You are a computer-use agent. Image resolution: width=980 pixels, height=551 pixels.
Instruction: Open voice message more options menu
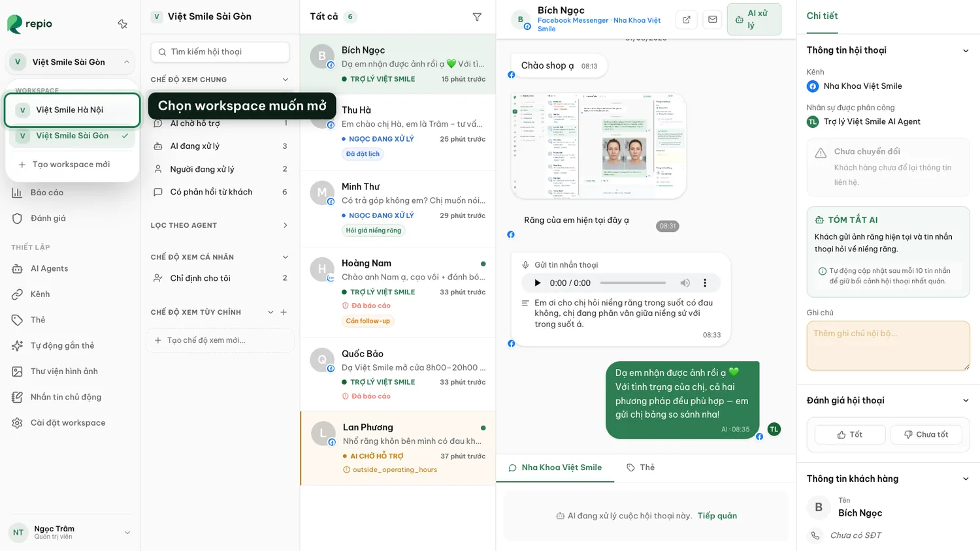(704, 283)
